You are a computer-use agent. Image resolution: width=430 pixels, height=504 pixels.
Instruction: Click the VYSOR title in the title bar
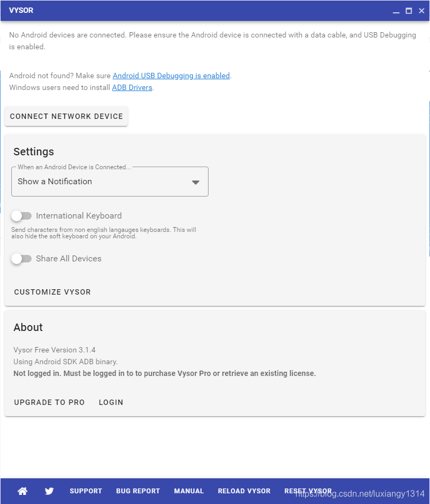pos(21,10)
